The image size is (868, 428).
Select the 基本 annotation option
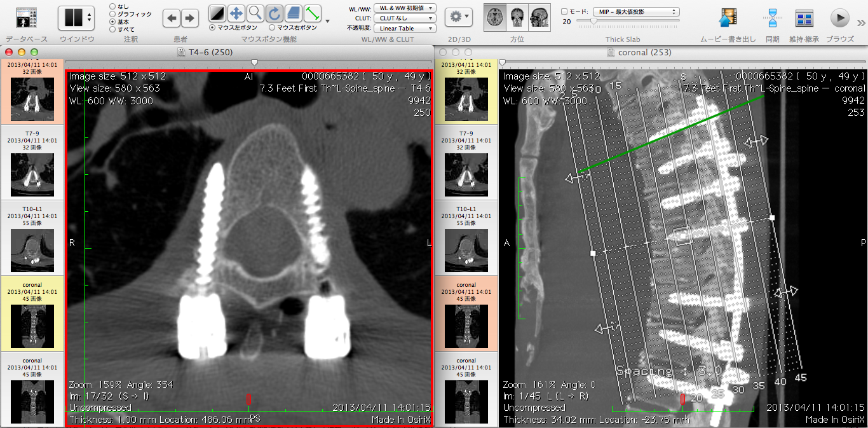112,22
